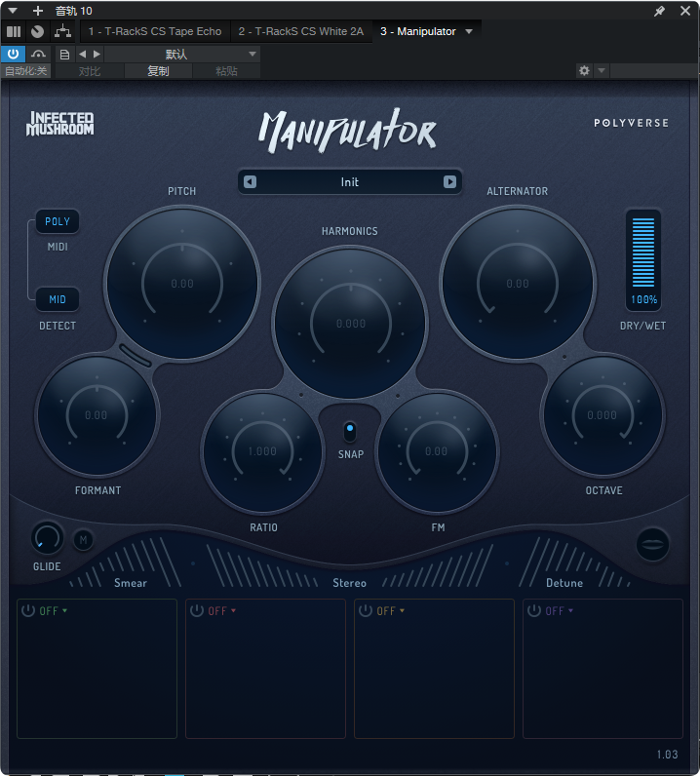Click the Harmonics knob
Viewport: 700px width, 776px height.
(351, 323)
